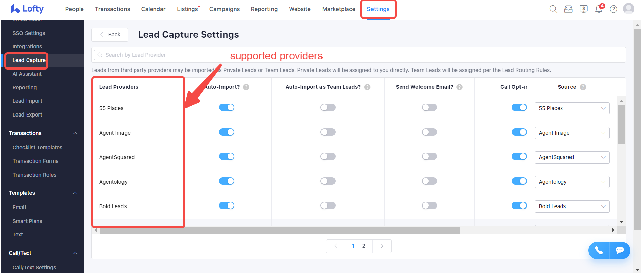Go to previous page arrow in pagination
Viewport: 644px width, 276px height.
point(336,246)
